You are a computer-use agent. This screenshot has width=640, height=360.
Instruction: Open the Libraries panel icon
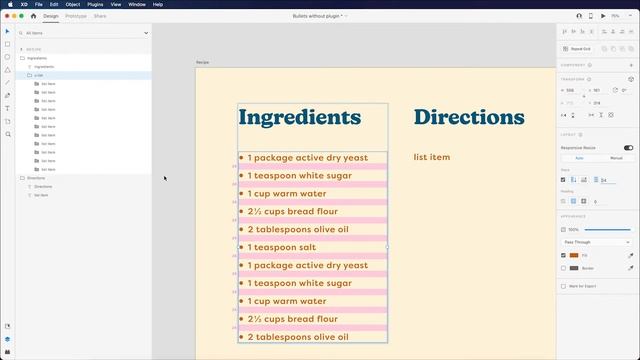pyautogui.click(x=7, y=326)
